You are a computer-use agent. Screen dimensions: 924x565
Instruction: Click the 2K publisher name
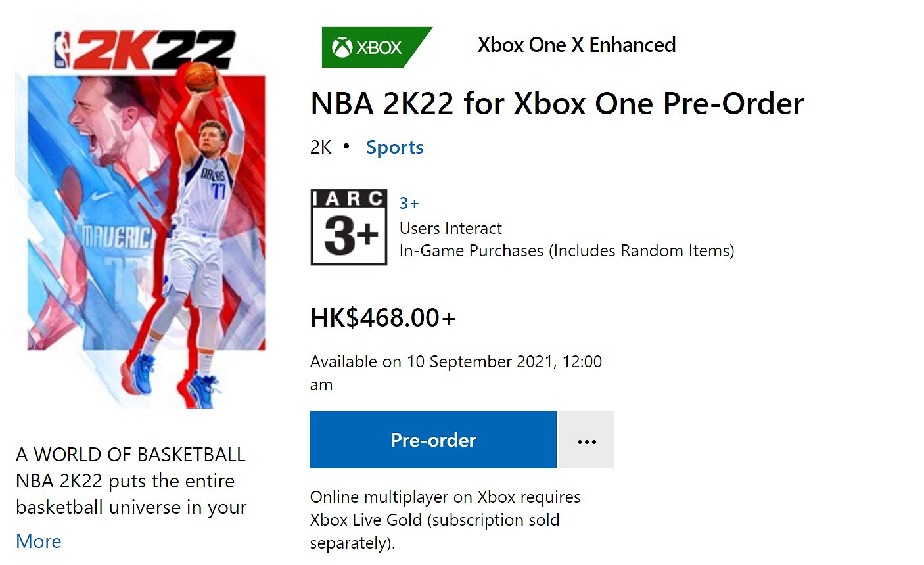coord(320,147)
